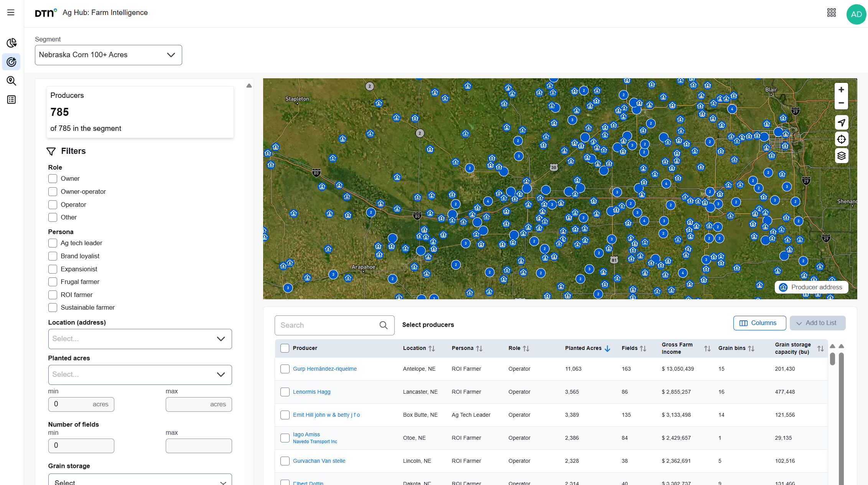This screenshot has width=868, height=485.
Task: Select the Lenormis Hagg row checkbox
Action: (x=285, y=392)
